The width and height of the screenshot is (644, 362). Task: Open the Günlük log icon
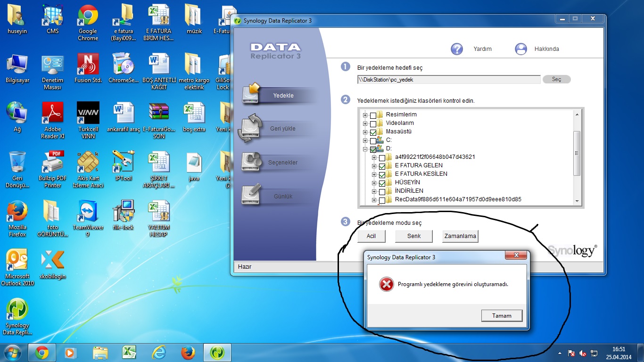(x=252, y=195)
